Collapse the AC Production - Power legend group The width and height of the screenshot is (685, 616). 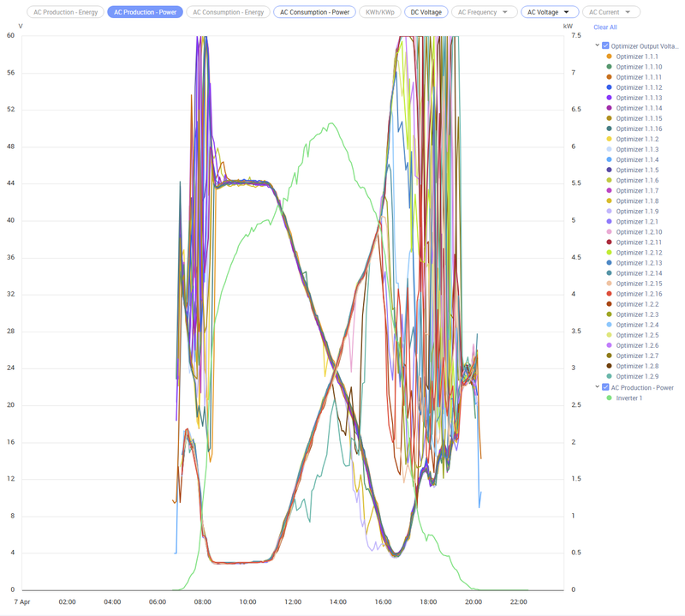click(597, 387)
